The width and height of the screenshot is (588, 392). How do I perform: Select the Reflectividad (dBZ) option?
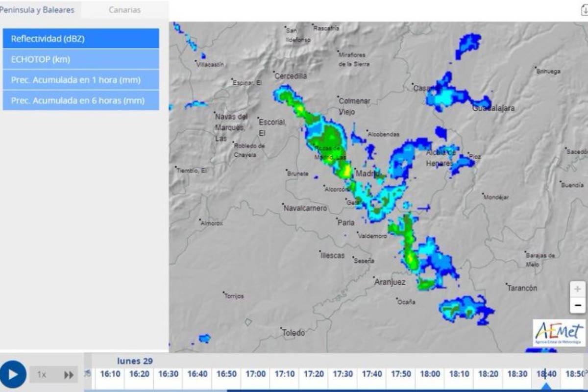click(x=81, y=38)
